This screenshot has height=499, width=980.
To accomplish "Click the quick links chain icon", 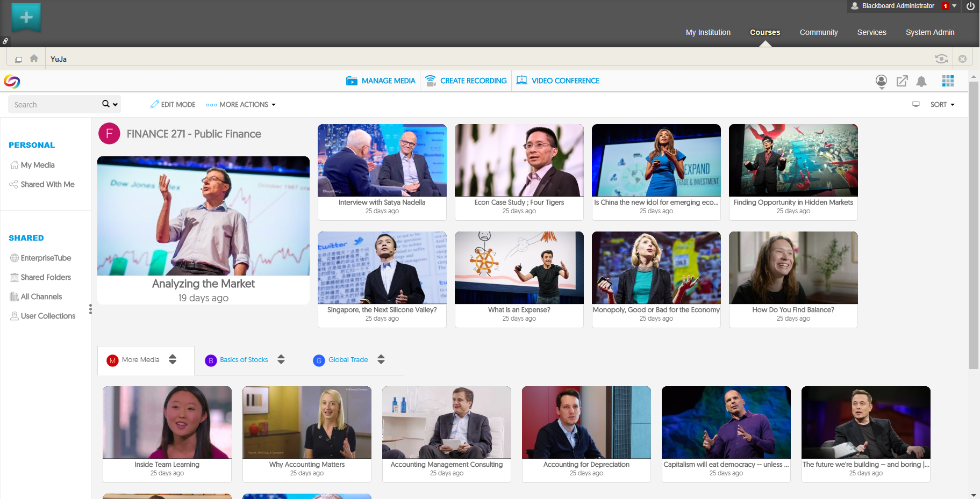I will (x=5, y=41).
